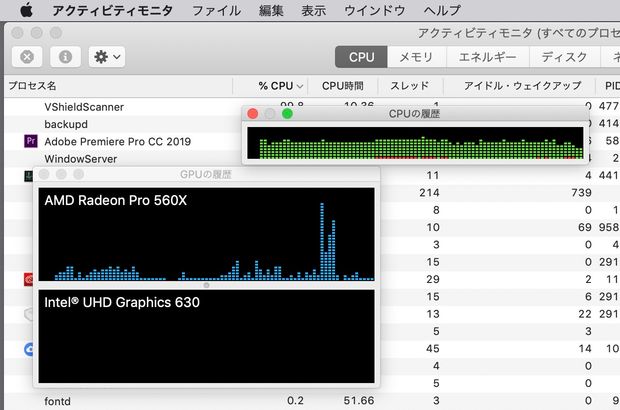Screen dimensions: 620x410
Task: Select Adobe Premiere Pro CC 2019 row
Action: point(123,142)
